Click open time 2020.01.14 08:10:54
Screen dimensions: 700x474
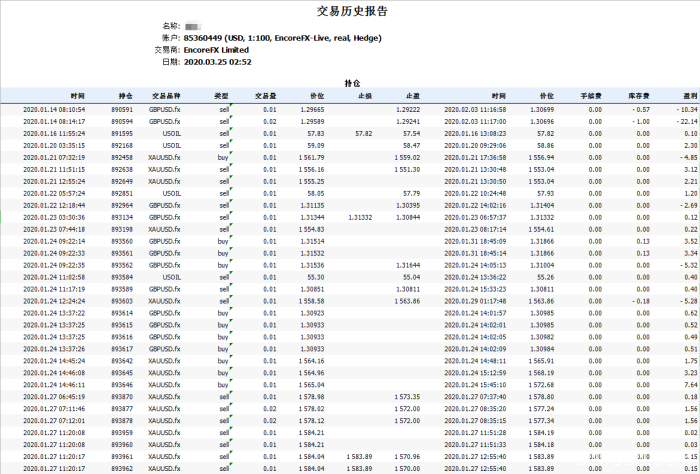pyautogui.click(x=54, y=109)
